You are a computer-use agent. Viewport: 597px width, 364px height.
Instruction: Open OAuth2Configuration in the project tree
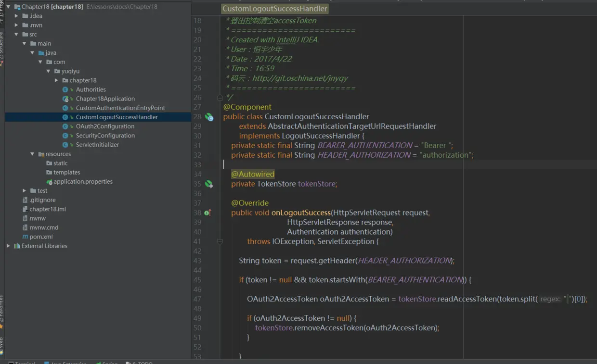point(105,126)
